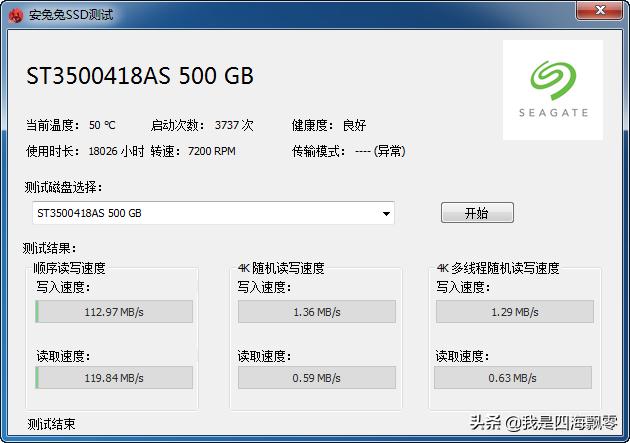Click the transfer mode value ---- (异常)

tap(380, 151)
